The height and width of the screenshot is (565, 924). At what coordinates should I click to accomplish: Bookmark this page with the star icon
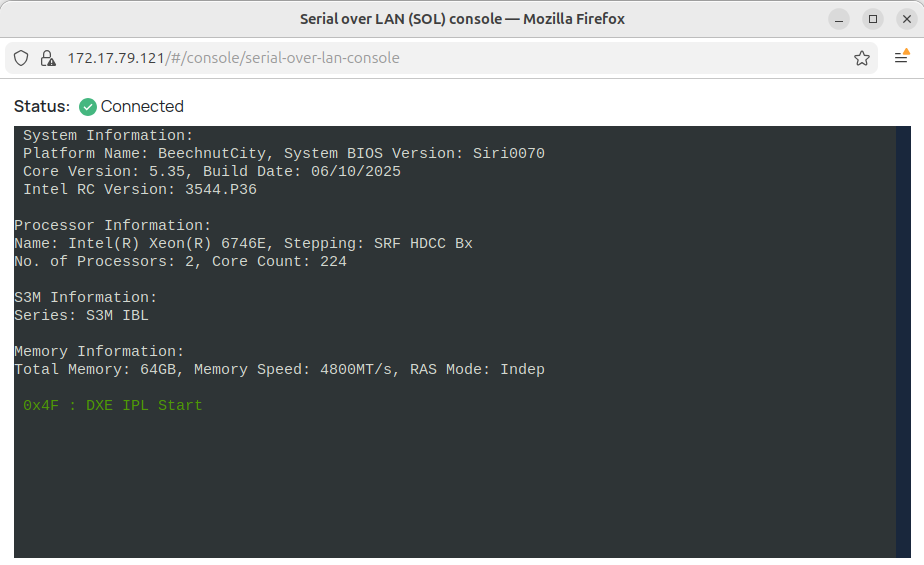(x=862, y=58)
